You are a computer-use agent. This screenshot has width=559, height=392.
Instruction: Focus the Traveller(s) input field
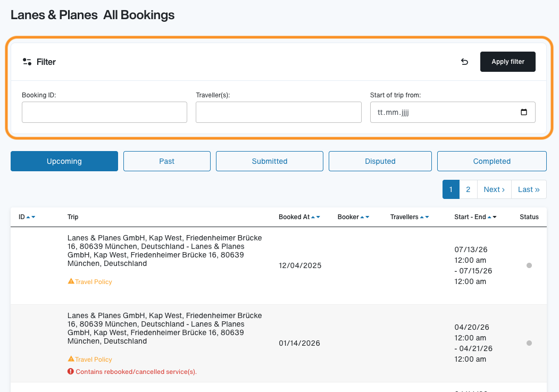(278, 112)
